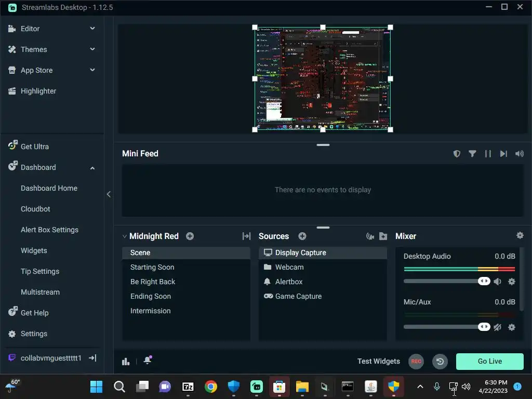Click the Desktop Audio volume slider handle
This screenshot has width=532, height=399.
[484, 281]
